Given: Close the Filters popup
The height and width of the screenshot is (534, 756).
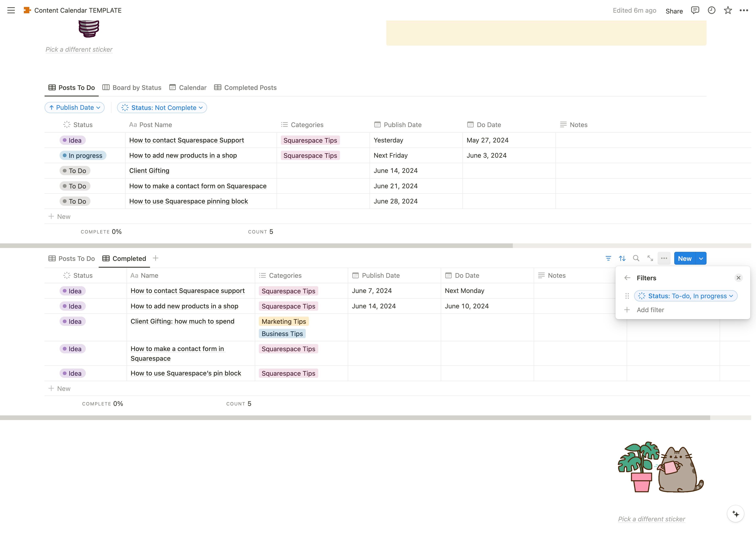Looking at the screenshot, I should (738, 278).
